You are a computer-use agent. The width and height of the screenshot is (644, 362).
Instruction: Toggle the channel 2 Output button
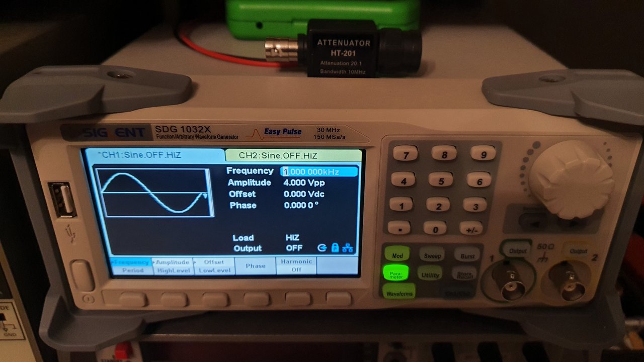578,250
